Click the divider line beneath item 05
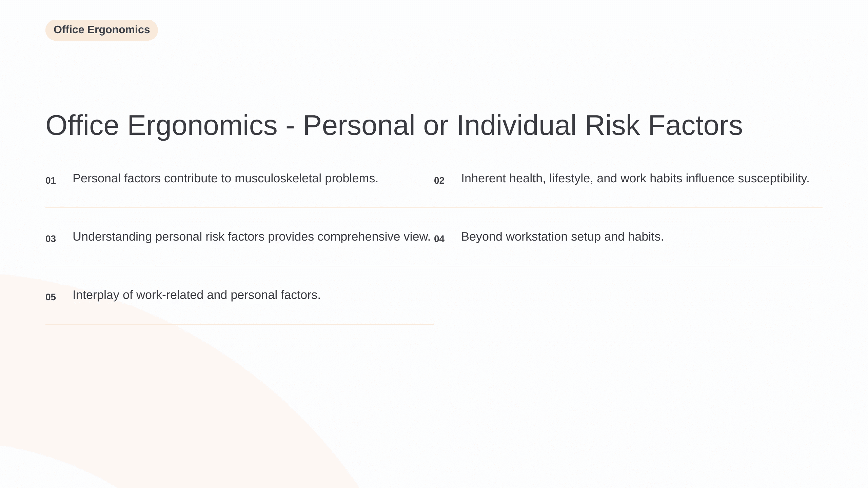The height and width of the screenshot is (488, 868). coord(240,324)
